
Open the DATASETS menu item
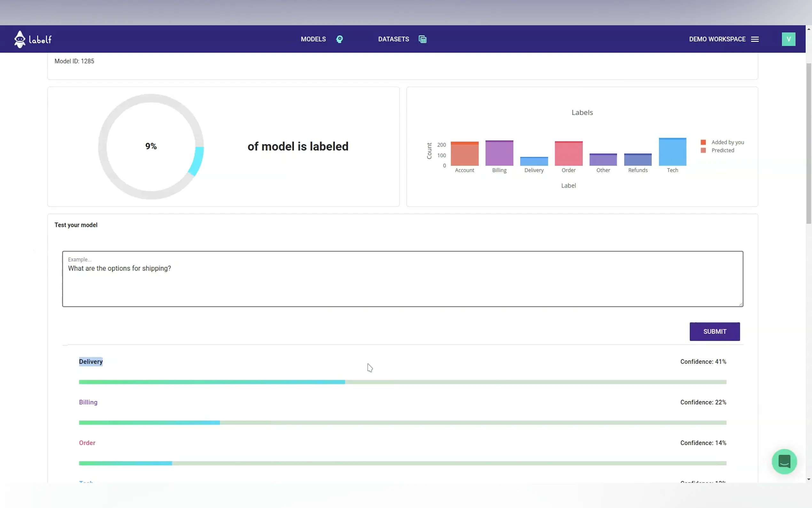[x=393, y=39]
